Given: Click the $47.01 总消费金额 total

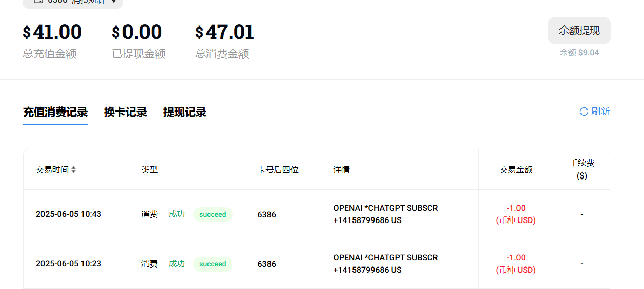Looking at the screenshot, I should click(x=224, y=32).
